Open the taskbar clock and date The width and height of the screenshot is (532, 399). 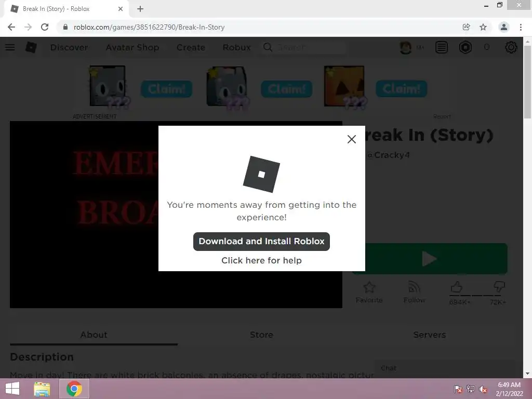(509, 389)
